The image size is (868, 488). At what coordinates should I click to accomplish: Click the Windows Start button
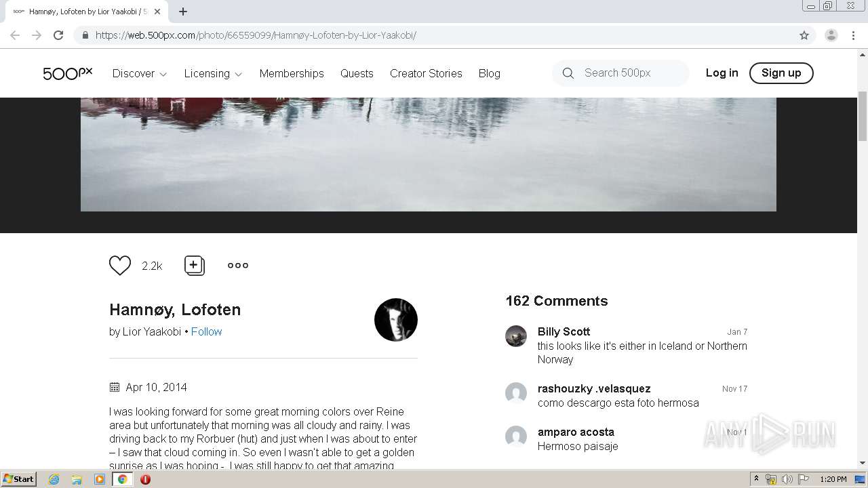[x=18, y=479]
